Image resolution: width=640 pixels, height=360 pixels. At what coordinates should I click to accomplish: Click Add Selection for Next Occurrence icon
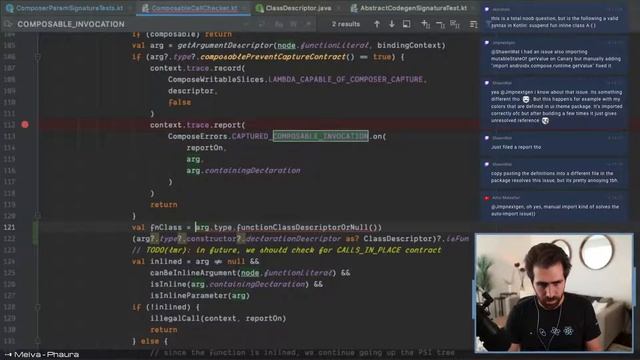425,24
